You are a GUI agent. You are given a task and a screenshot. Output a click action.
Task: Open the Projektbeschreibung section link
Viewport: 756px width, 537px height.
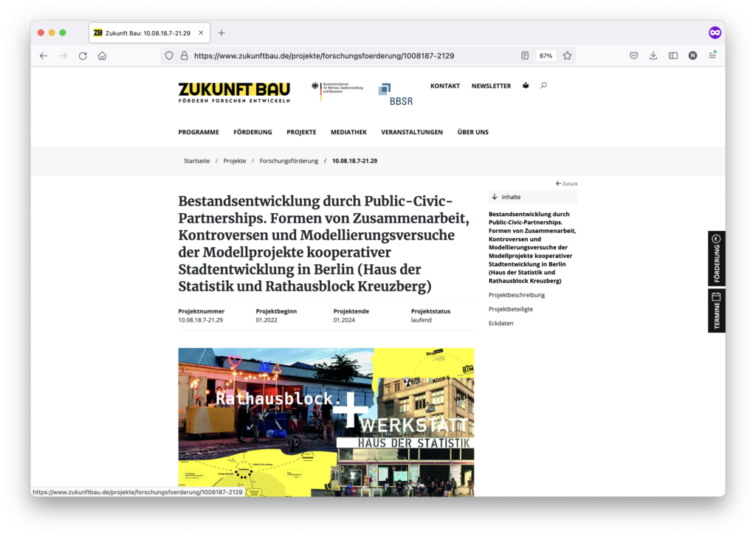point(516,294)
